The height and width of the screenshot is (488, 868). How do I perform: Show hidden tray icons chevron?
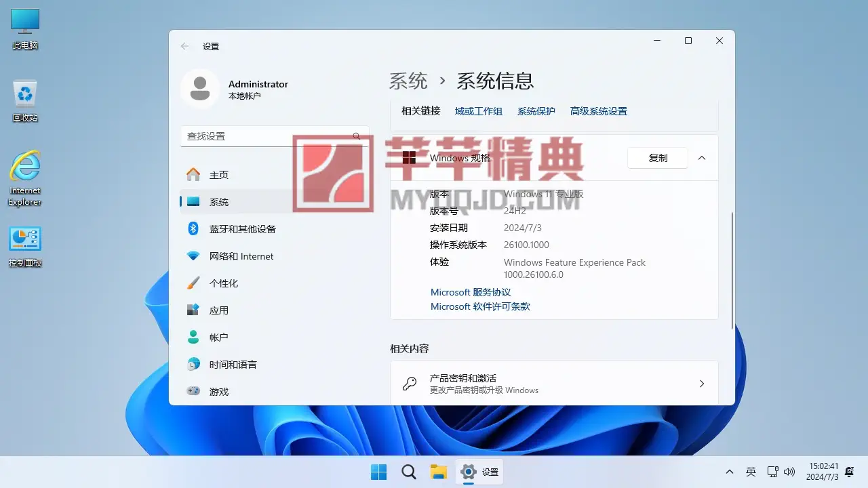click(730, 472)
